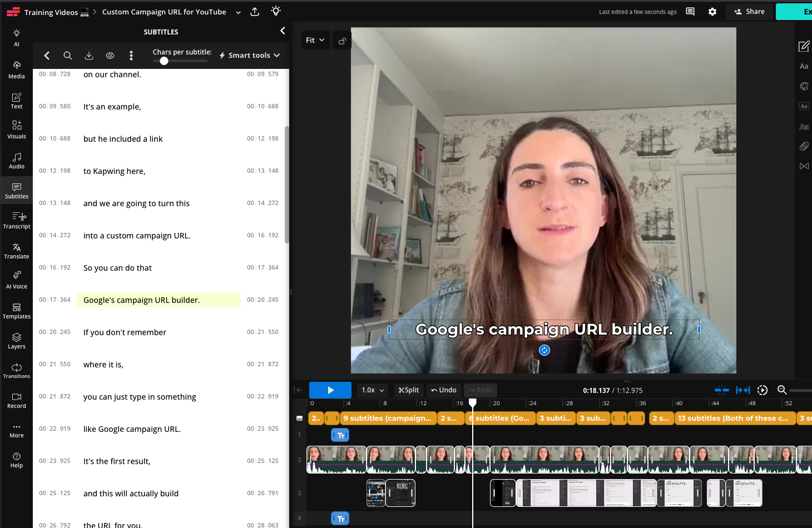Open the Record panel

17,401
